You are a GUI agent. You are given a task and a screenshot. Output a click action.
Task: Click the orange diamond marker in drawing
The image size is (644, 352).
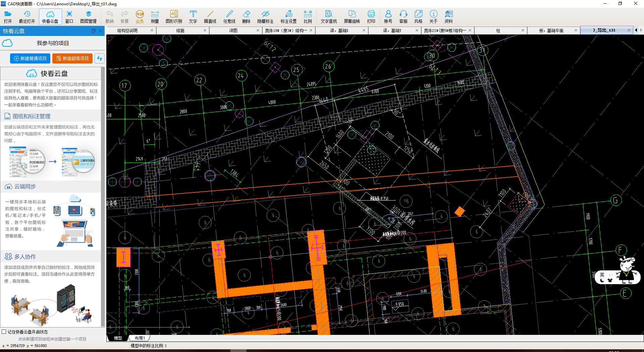pos(460,211)
